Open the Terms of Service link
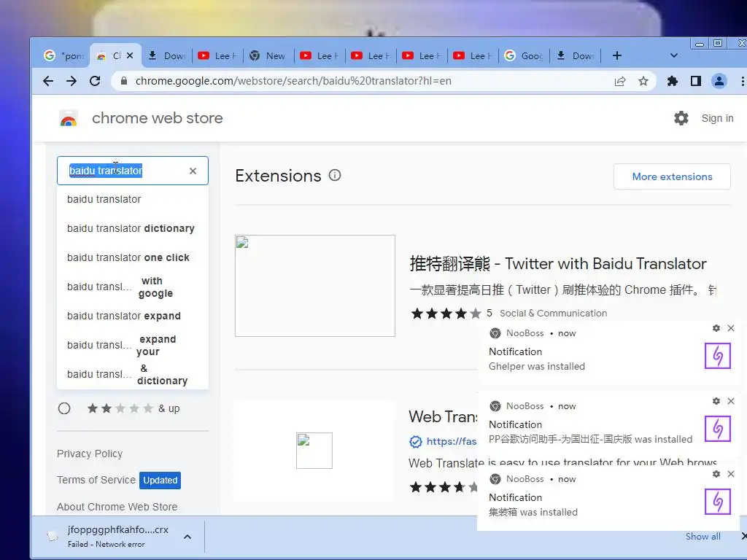Viewport: 747px width, 560px height. [x=96, y=480]
